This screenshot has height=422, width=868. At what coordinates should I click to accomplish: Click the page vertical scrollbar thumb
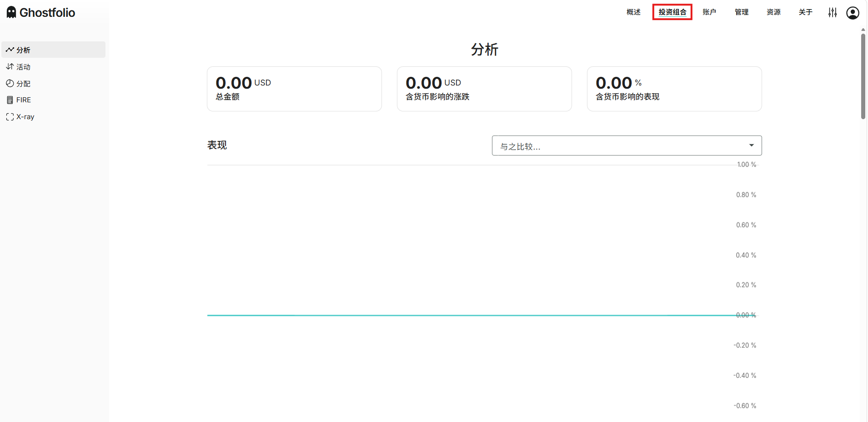tap(863, 76)
